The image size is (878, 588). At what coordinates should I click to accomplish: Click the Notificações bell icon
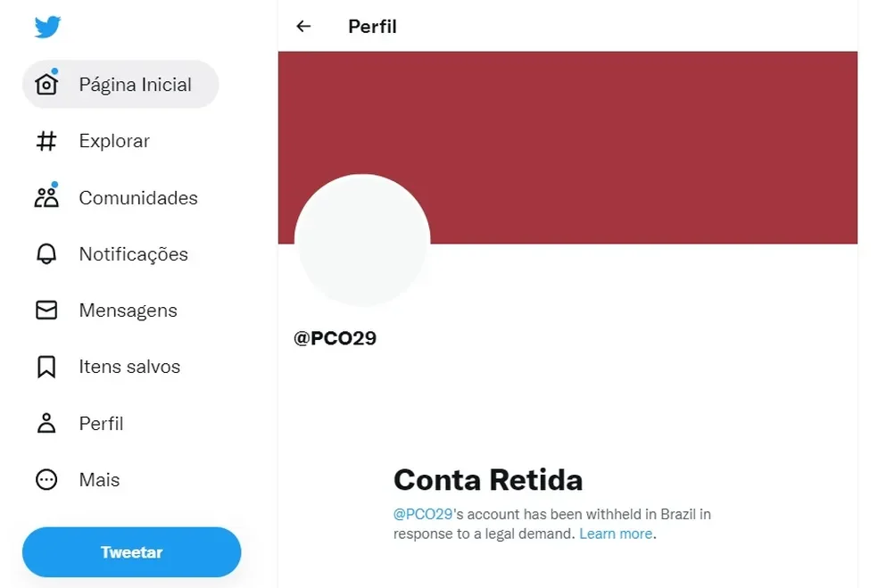pyautogui.click(x=46, y=254)
